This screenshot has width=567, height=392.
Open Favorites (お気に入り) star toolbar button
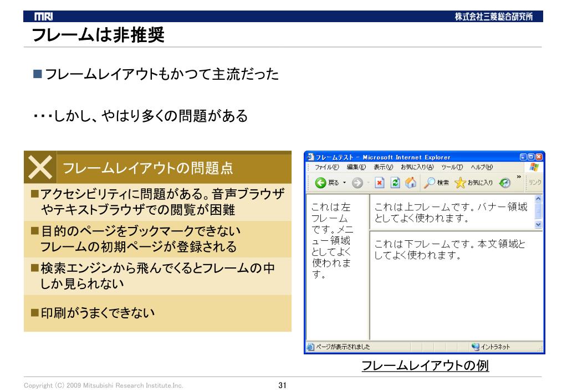tap(474, 183)
